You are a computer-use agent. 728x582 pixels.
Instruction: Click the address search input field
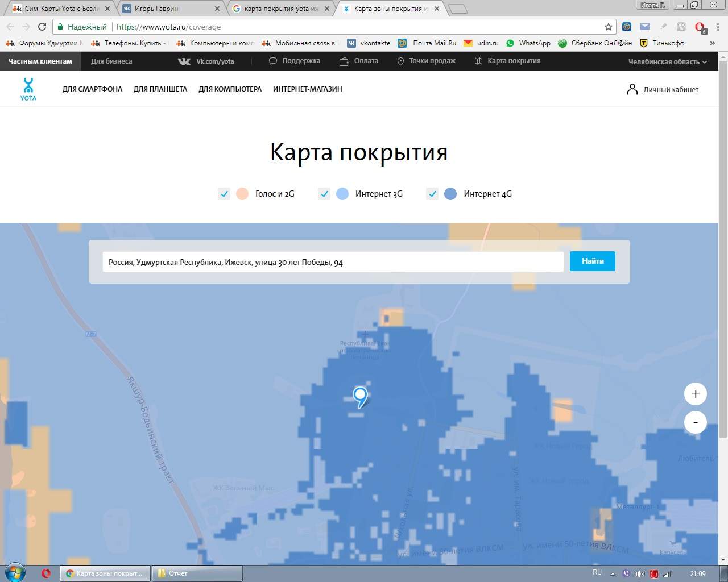pyautogui.click(x=333, y=261)
